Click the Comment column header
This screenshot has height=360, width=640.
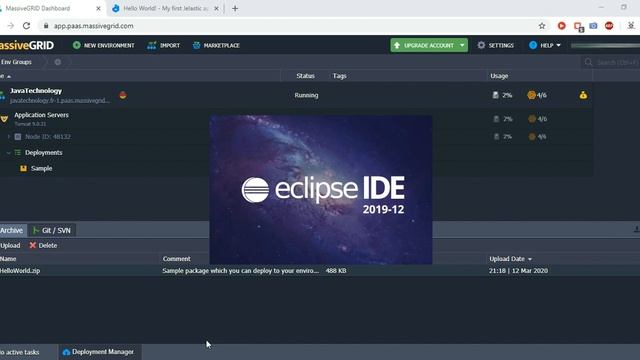click(x=176, y=259)
